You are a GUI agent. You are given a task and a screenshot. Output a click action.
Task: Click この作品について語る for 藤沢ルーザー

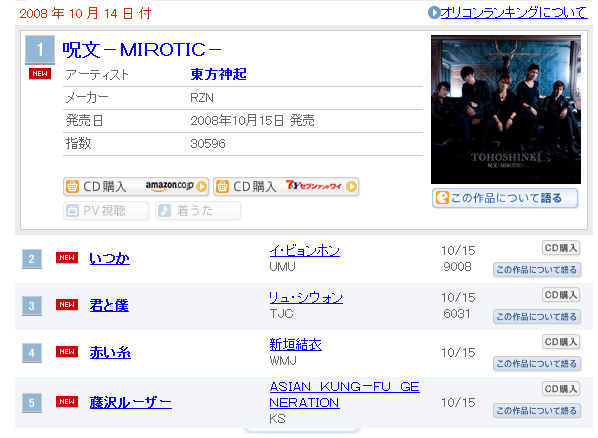click(537, 411)
